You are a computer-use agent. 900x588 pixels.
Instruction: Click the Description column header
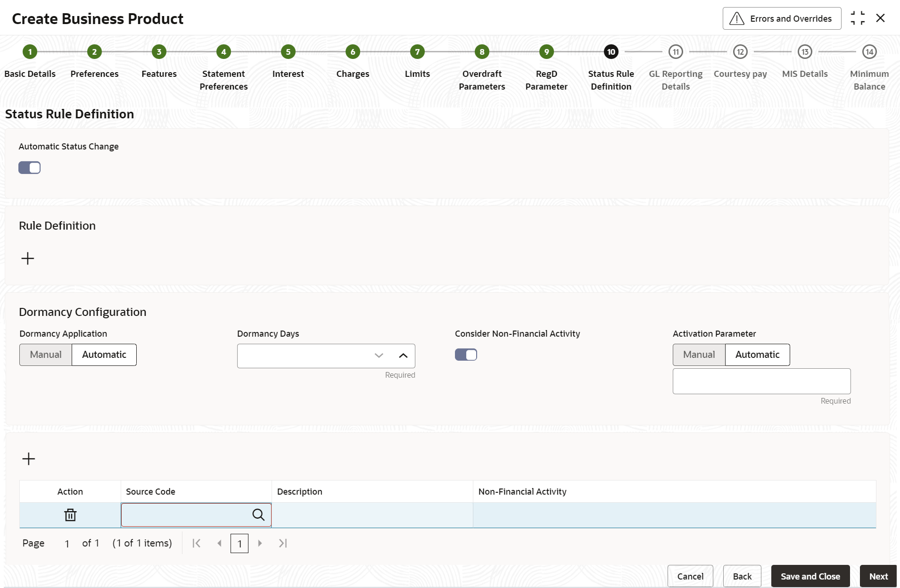point(372,491)
